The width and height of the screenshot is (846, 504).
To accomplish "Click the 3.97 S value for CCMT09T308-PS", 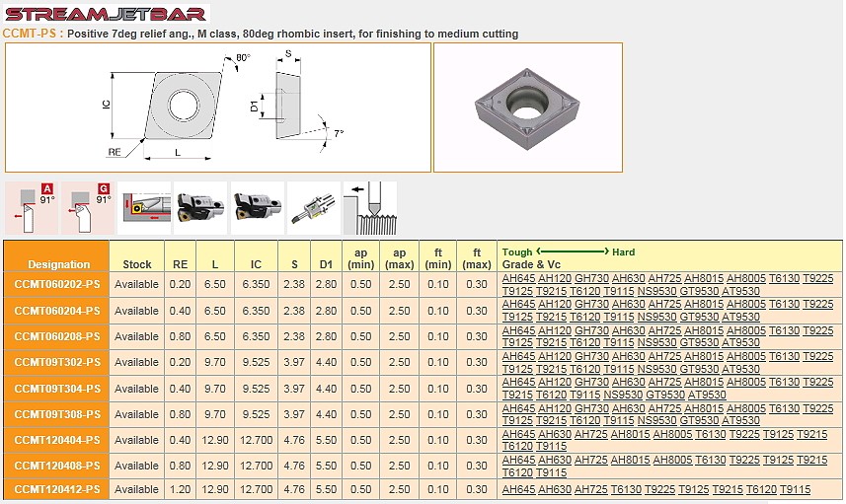I will [x=294, y=414].
